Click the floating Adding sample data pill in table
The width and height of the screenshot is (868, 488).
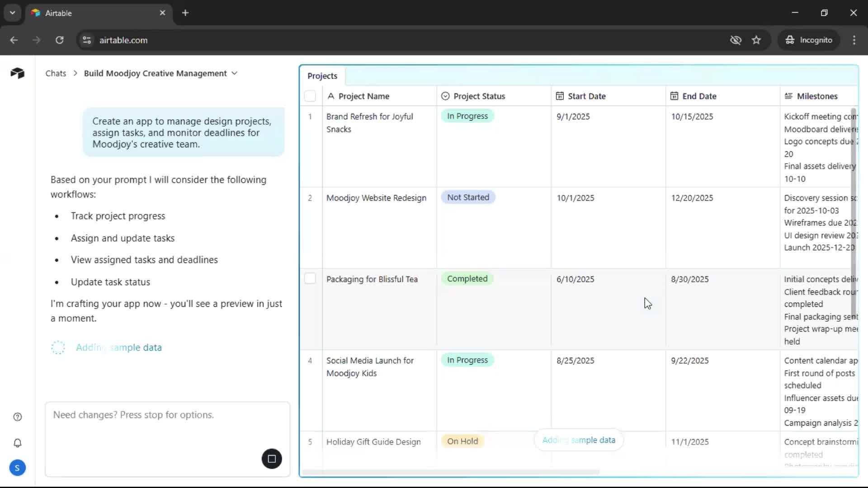pos(579,440)
